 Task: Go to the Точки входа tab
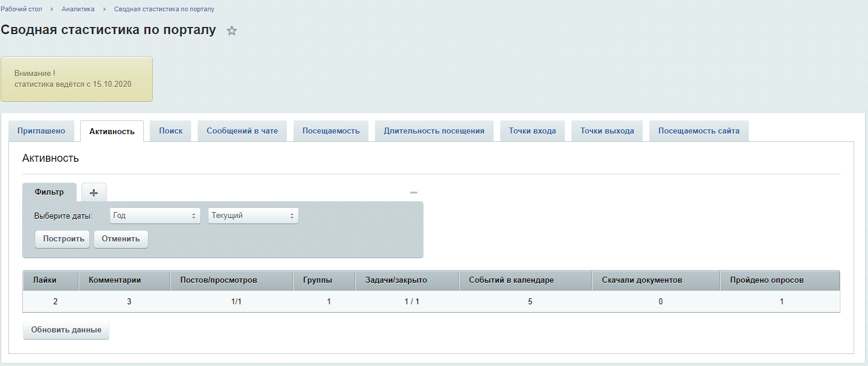532,131
